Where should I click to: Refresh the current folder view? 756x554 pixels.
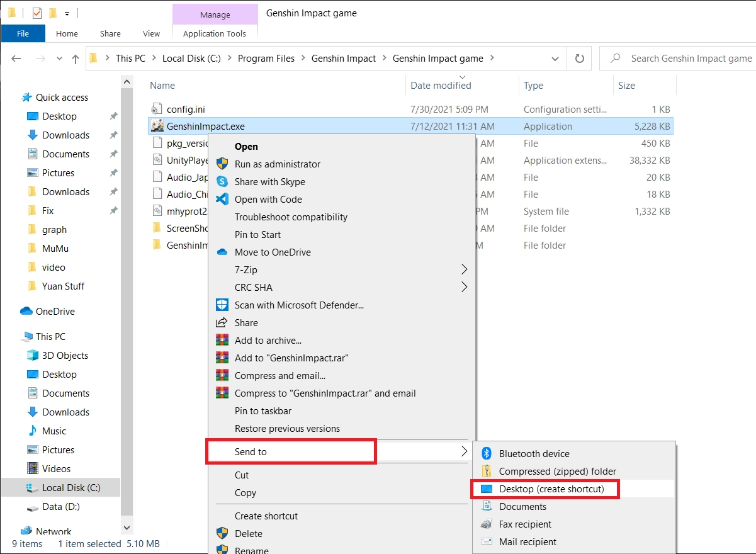(x=578, y=58)
